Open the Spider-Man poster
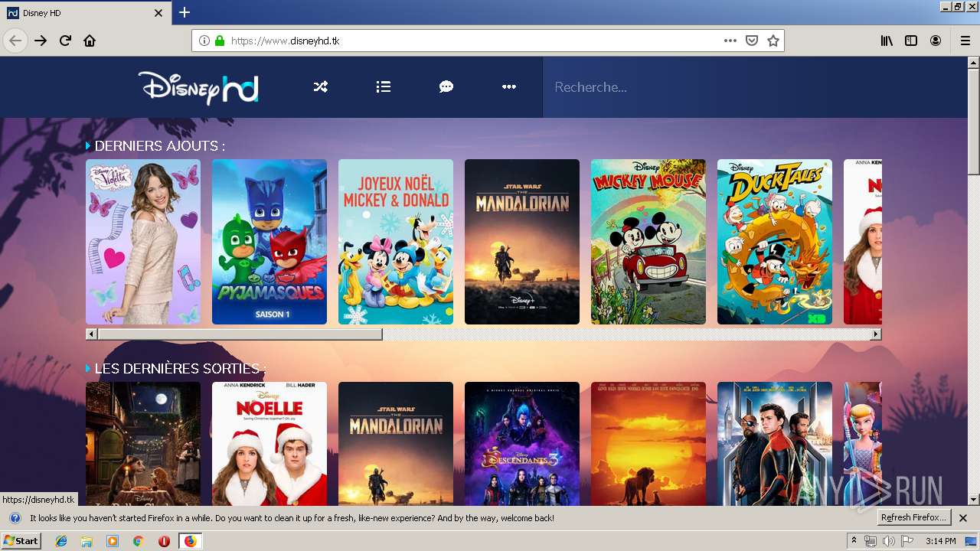This screenshot has height=551, width=980. (x=775, y=444)
